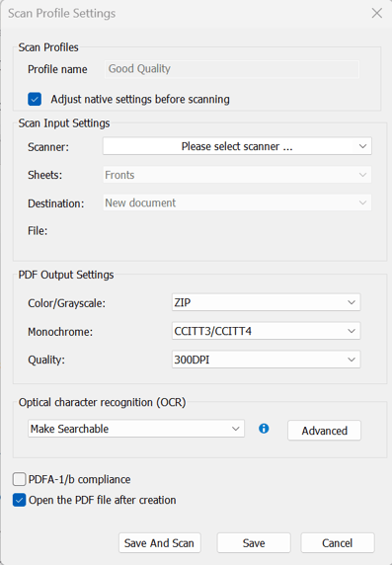Click the Scan Input Settings group label
This screenshot has height=565, width=392.
pos(64,123)
